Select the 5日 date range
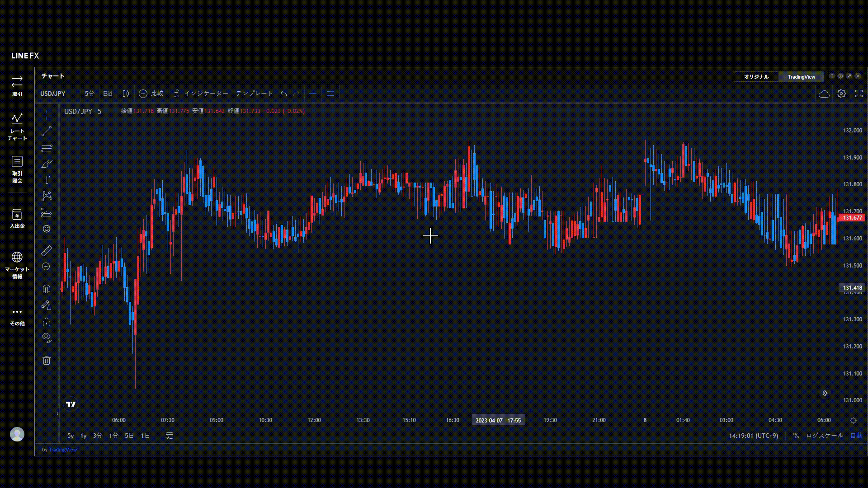The width and height of the screenshot is (868, 488). tap(129, 436)
